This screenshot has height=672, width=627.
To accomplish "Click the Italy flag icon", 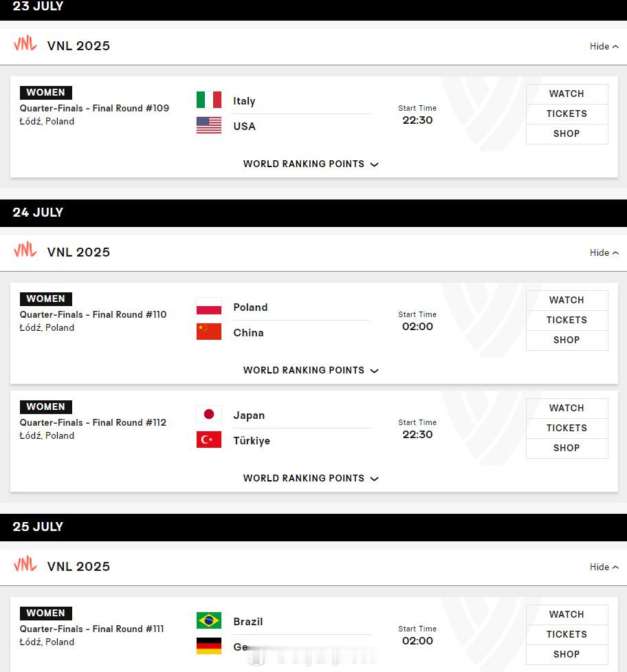I will pyautogui.click(x=209, y=100).
